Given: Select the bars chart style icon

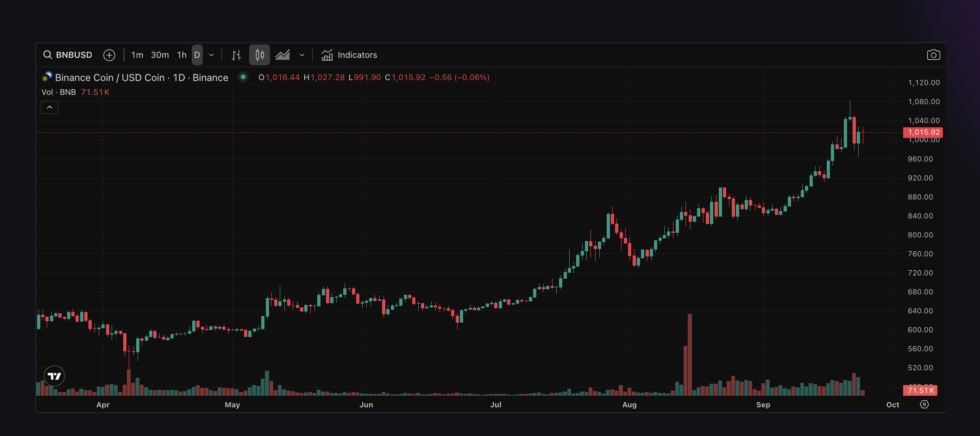Looking at the screenshot, I should (x=236, y=55).
